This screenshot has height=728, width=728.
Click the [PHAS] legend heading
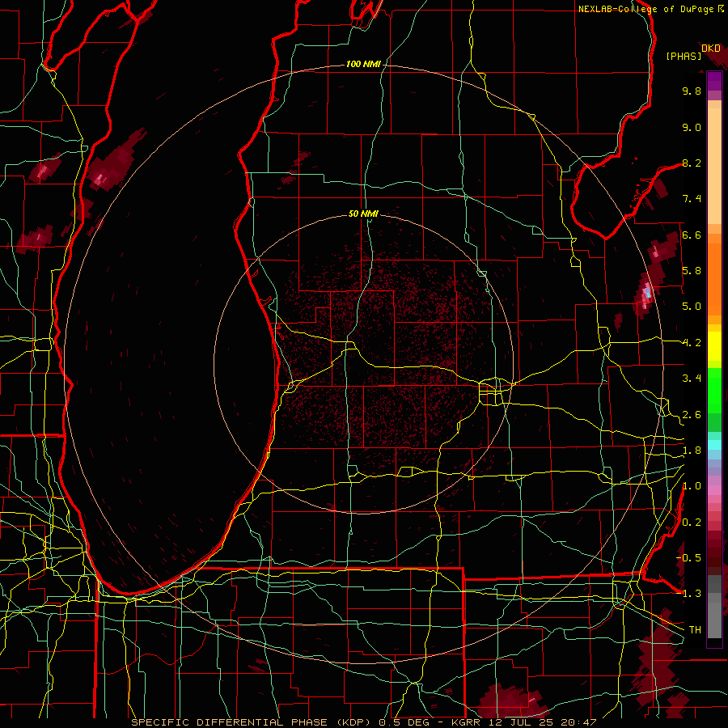coord(684,57)
